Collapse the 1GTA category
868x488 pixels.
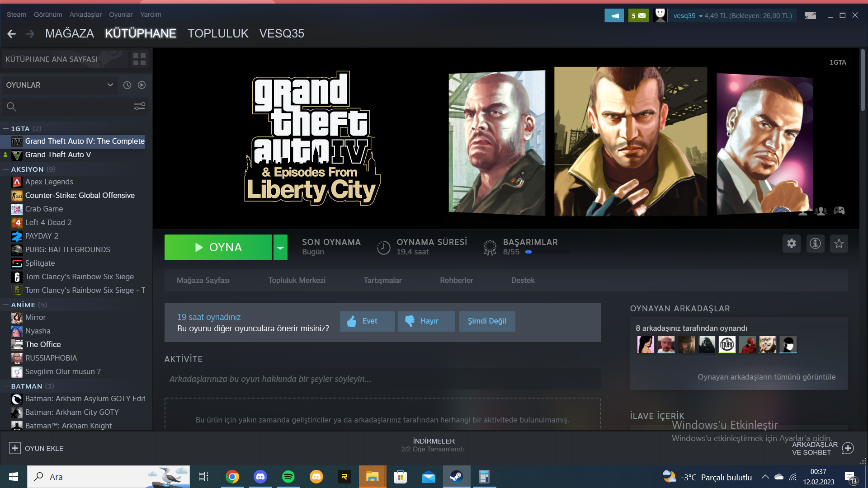click(5, 129)
